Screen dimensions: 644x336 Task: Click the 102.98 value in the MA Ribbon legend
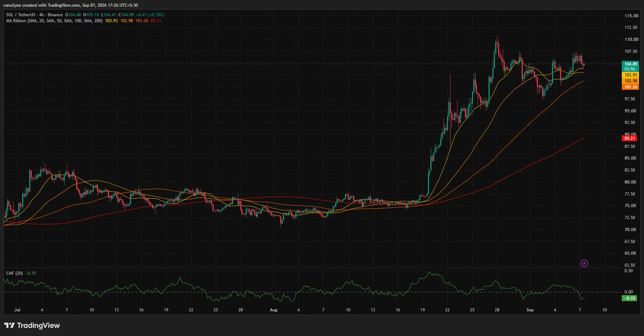pos(127,21)
